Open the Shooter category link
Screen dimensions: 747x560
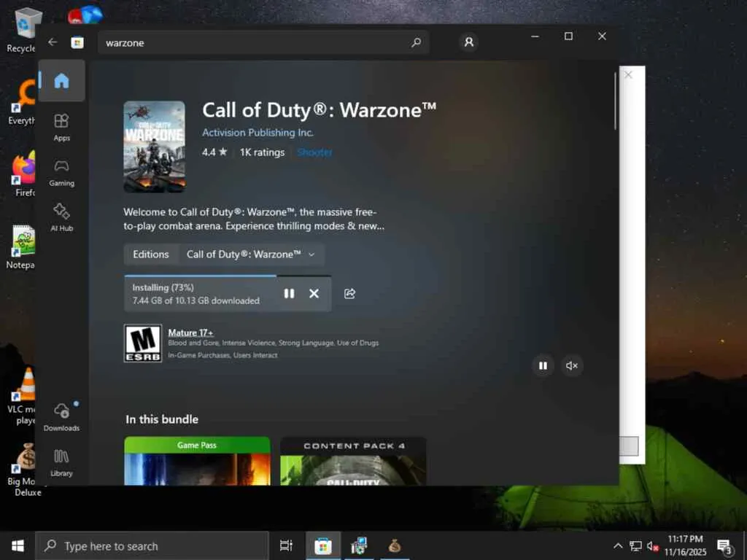314,152
